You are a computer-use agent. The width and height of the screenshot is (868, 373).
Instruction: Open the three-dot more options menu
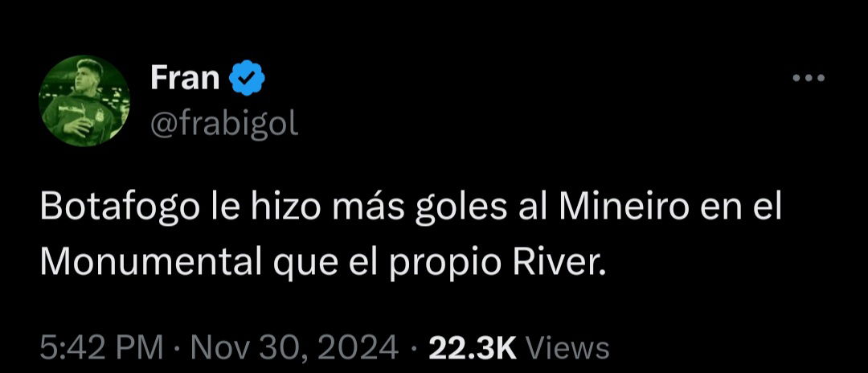coord(809,78)
